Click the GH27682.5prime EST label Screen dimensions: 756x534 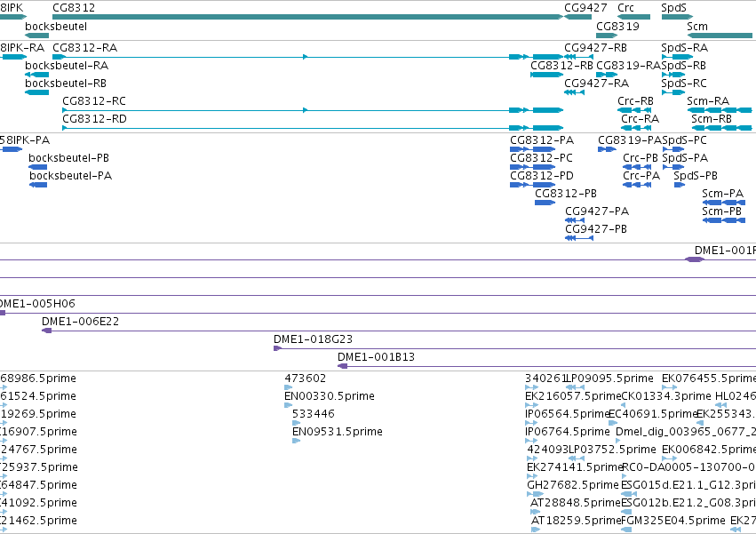(x=573, y=485)
